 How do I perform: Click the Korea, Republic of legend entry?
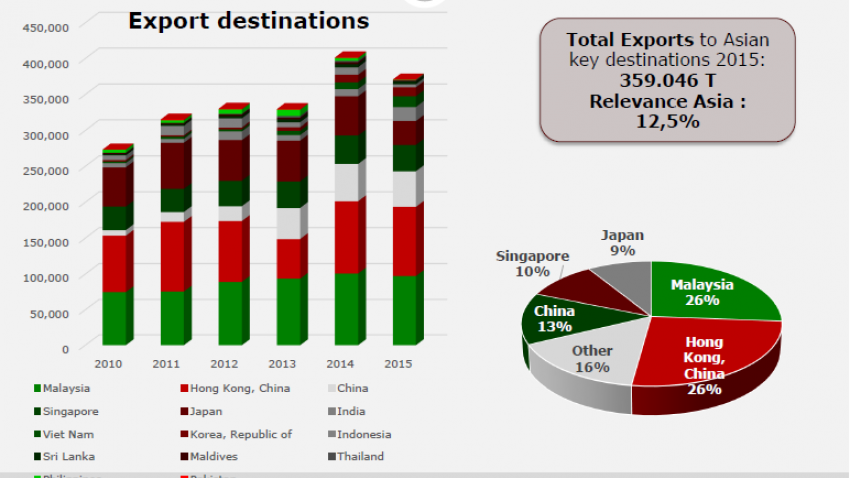click(234, 434)
